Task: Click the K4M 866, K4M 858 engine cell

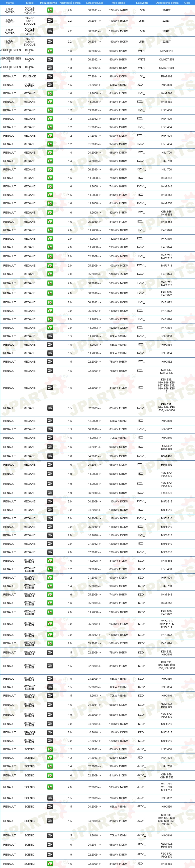Action: click(167, 213)
